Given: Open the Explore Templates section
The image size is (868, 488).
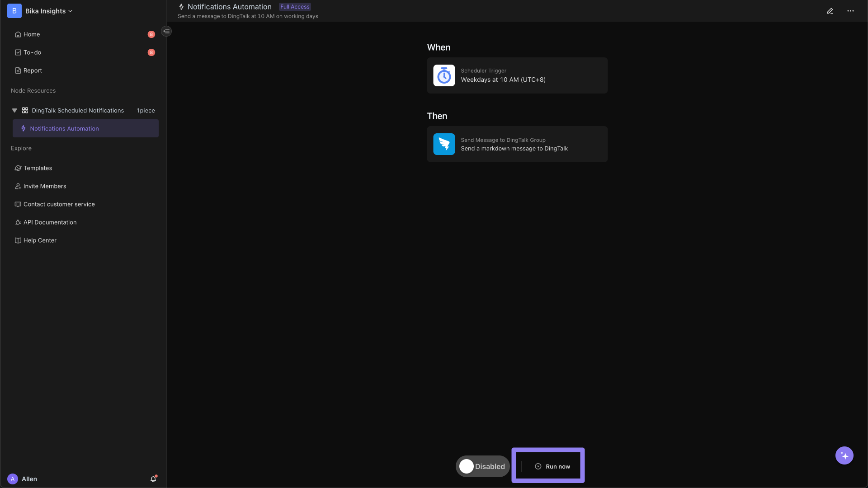Looking at the screenshot, I should pos(37,168).
